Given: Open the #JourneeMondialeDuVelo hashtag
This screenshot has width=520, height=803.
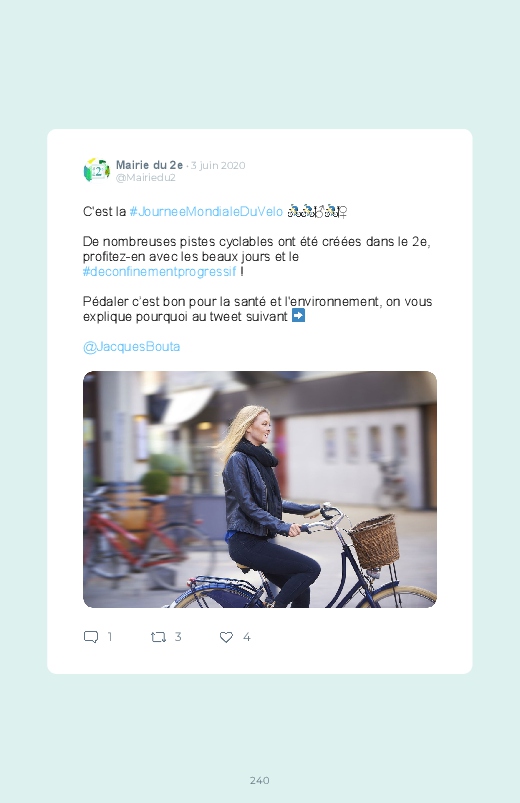Looking at the screenshot, I should 206,212.
